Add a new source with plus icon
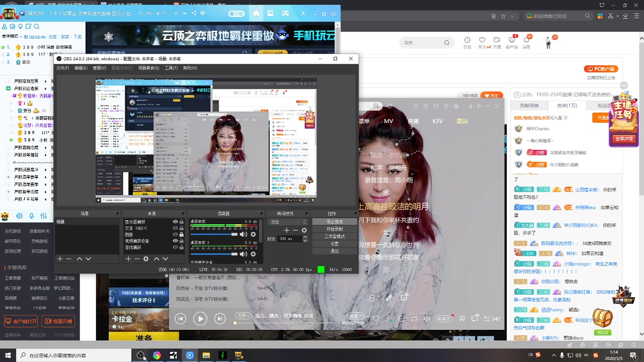644x362 pixels. click(128, 259)
